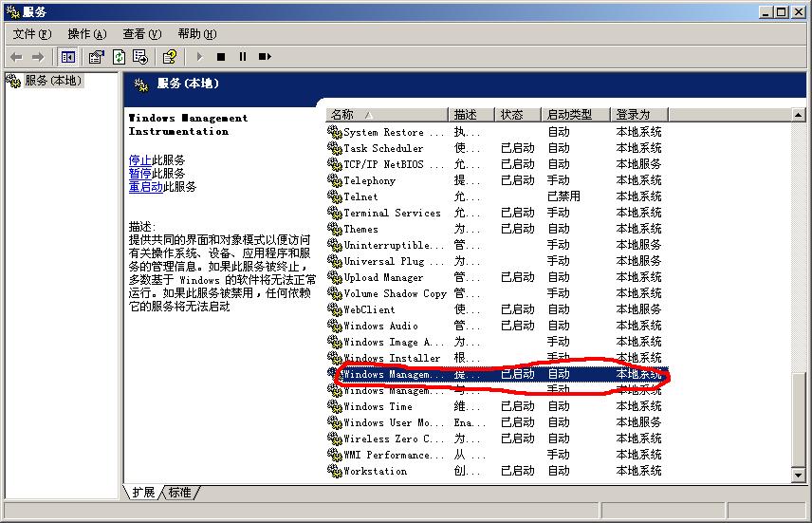Click the Restart Service toolbar button
This screenshot has width=812, height=523.
pyautogui.click(x=265, y=57)
